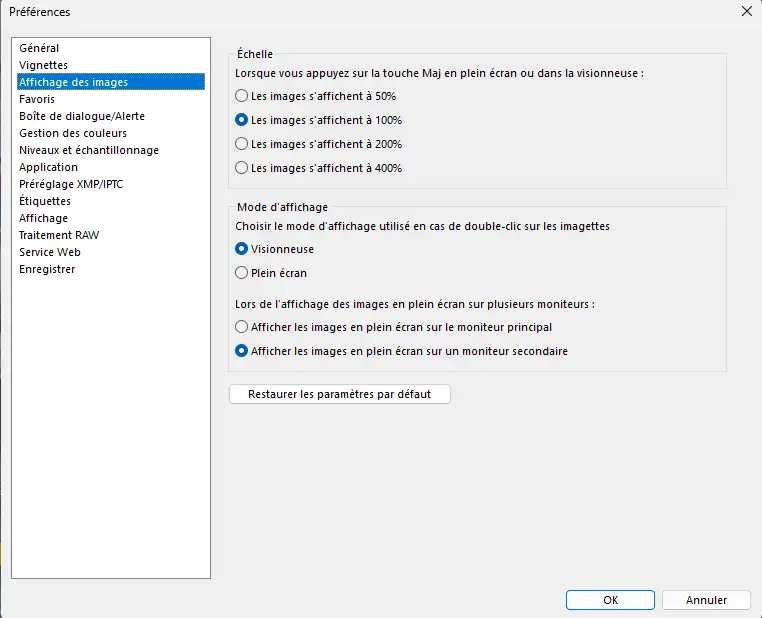The image size is (762, 618).
Task: Enable fullscreen display on 'moniteur principal'
Action: coord(241,327)
